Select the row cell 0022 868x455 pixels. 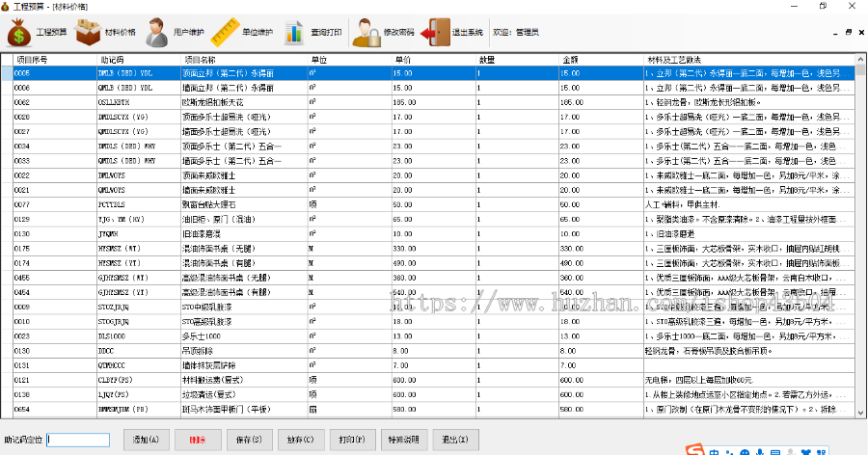click(55, 175)
